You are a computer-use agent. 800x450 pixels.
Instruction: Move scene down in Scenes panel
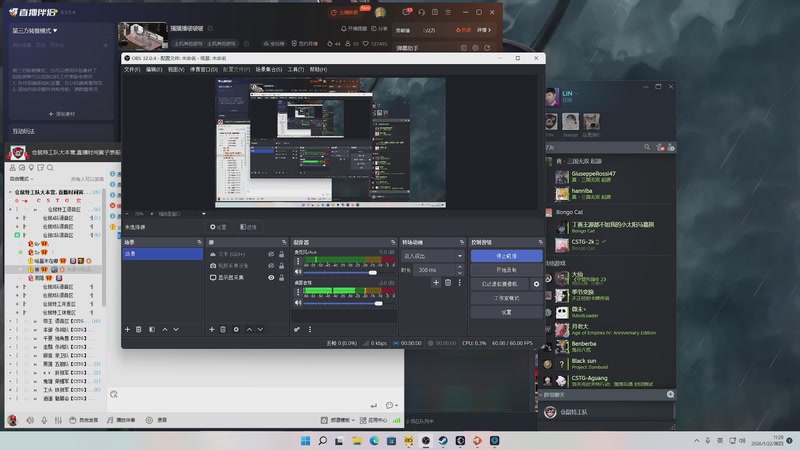(176, 330)
